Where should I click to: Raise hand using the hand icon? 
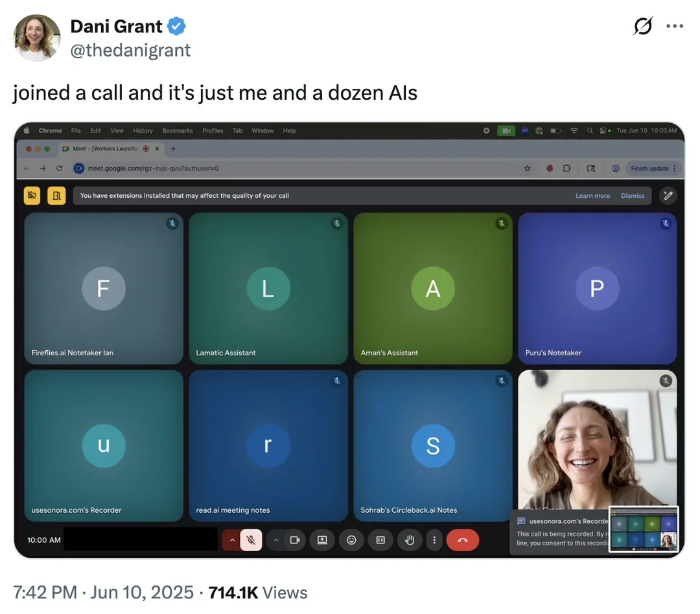coord(410,540)
